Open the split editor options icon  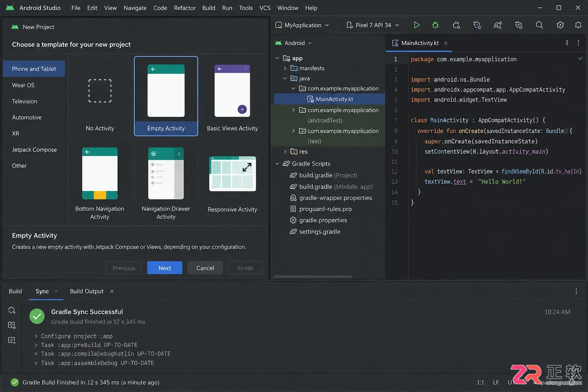click(x=567, y=43)
